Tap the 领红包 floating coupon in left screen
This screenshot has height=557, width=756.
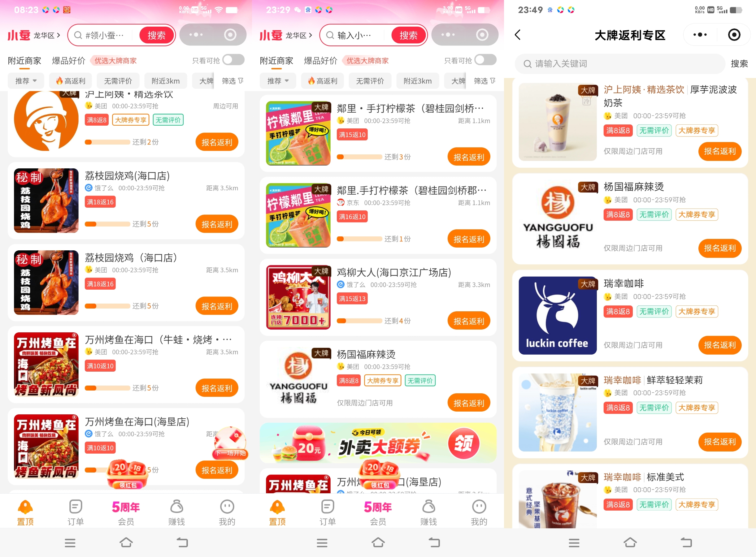[x=128, y=474]
